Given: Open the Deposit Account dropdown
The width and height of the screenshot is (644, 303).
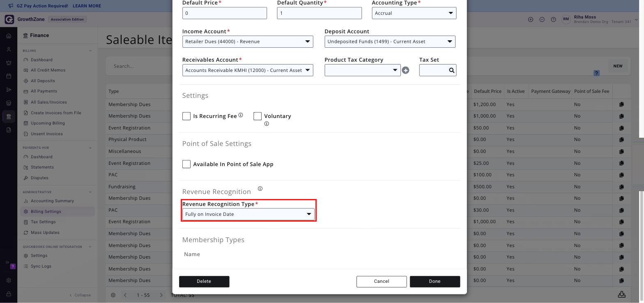Looking at the screenshot, I should coord(390,42).
